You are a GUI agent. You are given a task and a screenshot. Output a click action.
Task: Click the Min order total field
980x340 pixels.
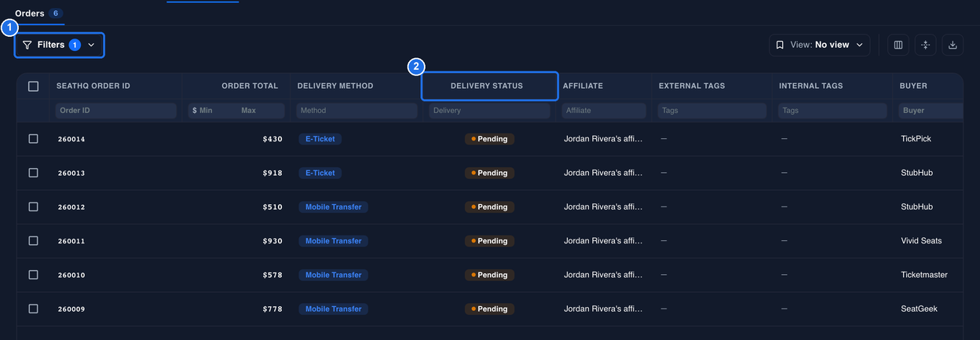pos(211,111)
